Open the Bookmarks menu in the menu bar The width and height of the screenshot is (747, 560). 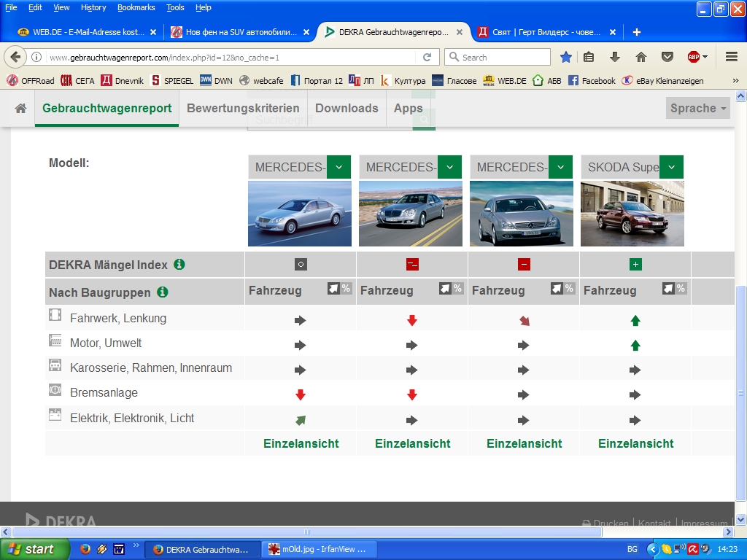[x=136, y=7]
